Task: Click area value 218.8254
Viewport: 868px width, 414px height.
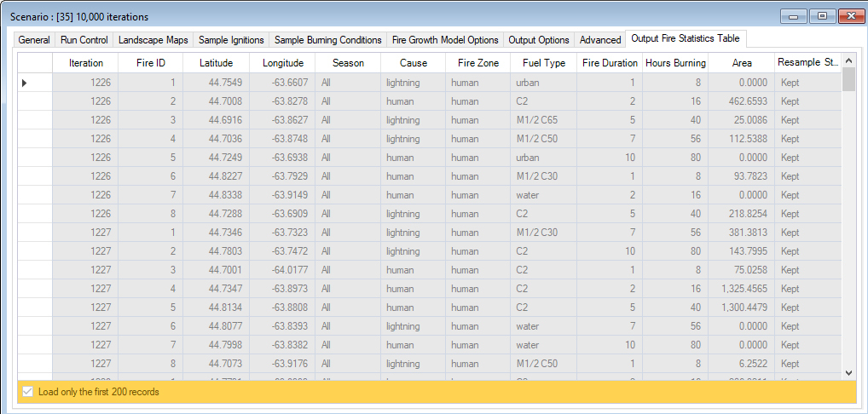Action: [x=742, y=214]
